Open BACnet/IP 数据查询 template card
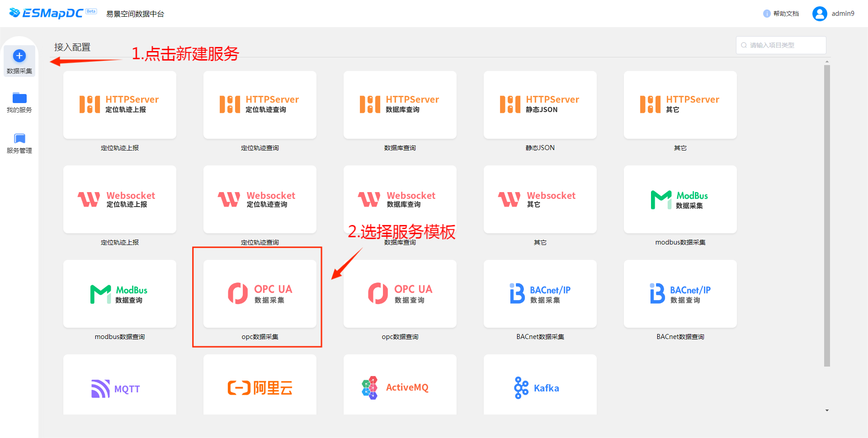 click(680, 294)
